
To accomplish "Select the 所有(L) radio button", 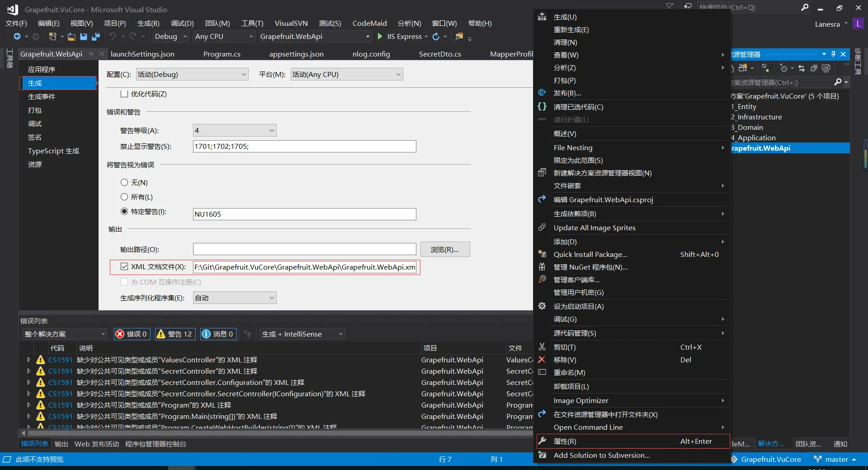I will pos(124,197).
